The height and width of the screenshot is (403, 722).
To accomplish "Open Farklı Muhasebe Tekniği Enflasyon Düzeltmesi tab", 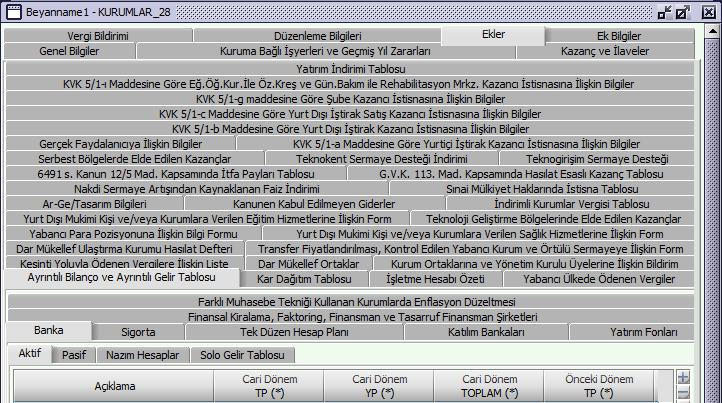I will 351,302.
